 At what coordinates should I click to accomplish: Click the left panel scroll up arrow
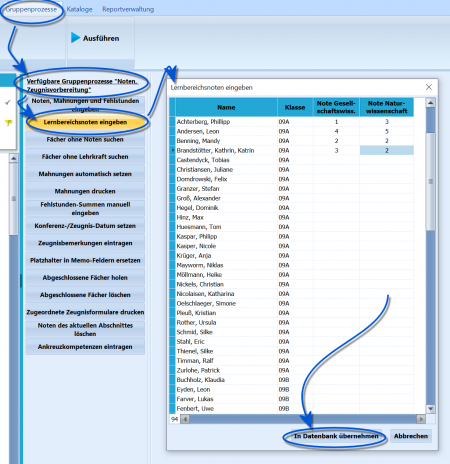13,158
